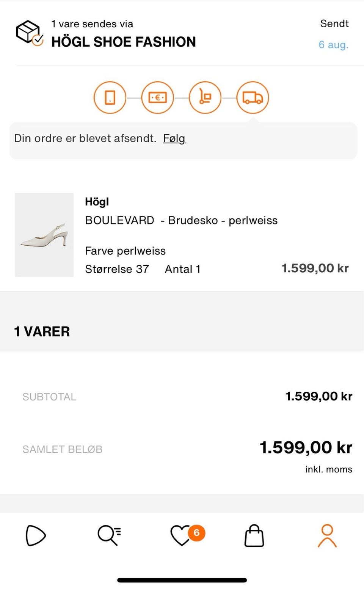Select the payment step icon
The height and width of the screenshot is (590, 364).
[157, 98]
